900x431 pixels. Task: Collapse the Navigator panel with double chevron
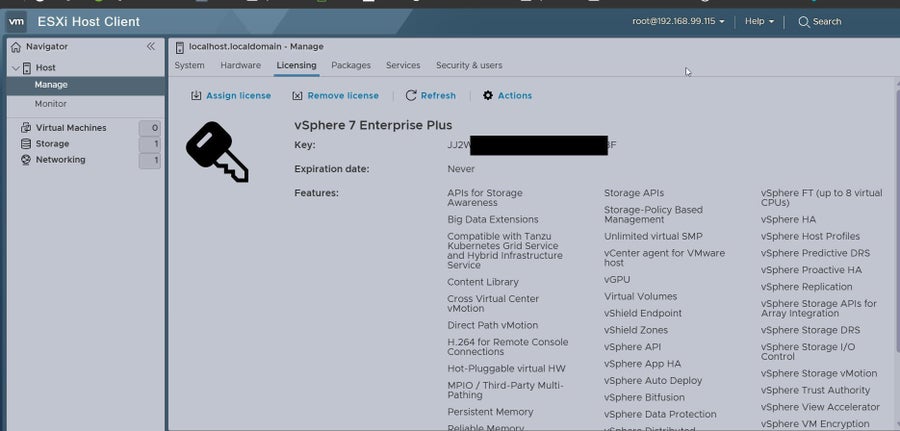pos(150,46)
